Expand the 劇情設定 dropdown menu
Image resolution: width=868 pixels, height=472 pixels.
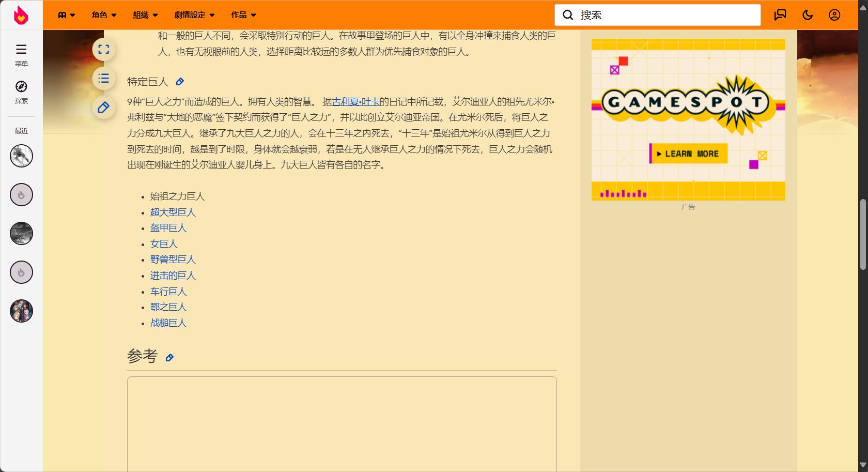(x=194, y=15)
